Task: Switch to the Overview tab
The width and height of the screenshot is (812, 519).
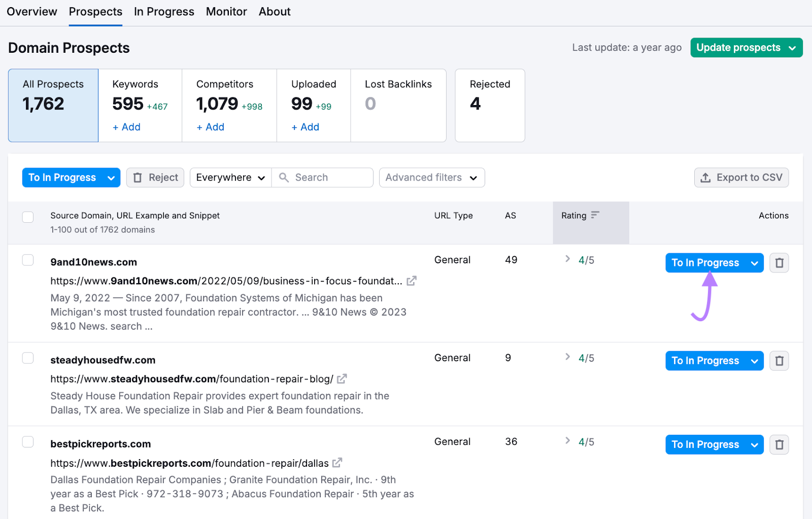Action: pos(31,11)
